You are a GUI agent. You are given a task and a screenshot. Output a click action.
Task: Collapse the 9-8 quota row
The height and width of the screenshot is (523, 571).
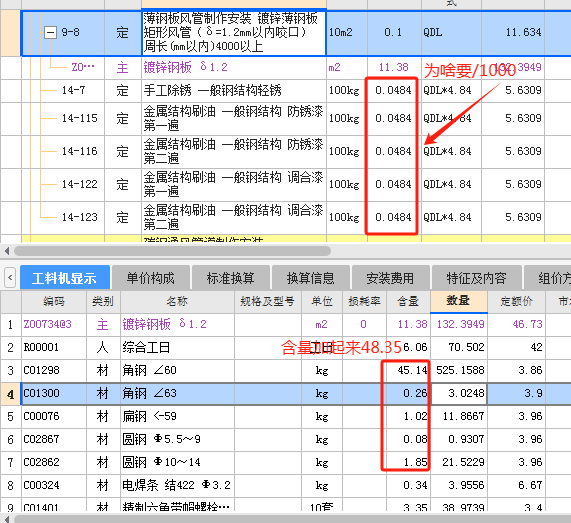[x=50, y=32]
